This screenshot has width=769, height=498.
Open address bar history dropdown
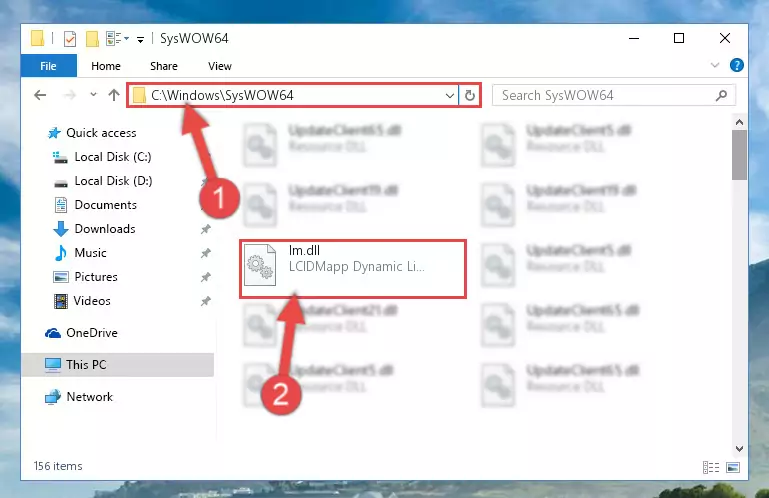point(450,96)
